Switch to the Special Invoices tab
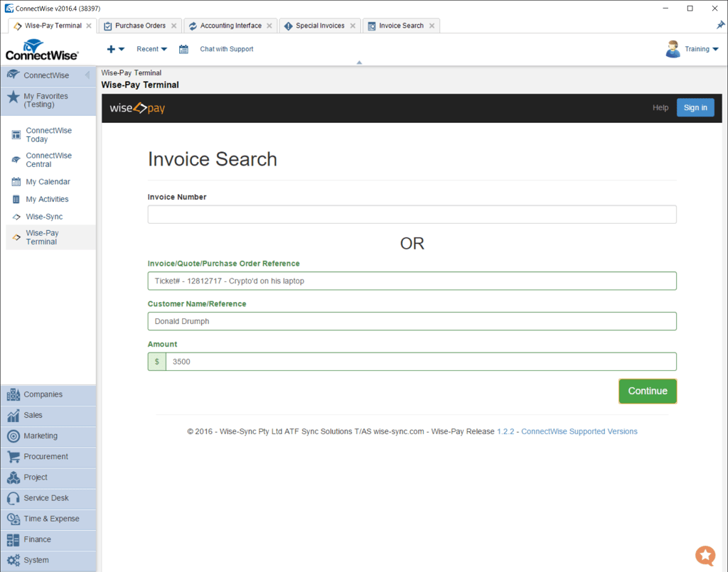Viewport: 728px width, 572px height. [320, 26]
